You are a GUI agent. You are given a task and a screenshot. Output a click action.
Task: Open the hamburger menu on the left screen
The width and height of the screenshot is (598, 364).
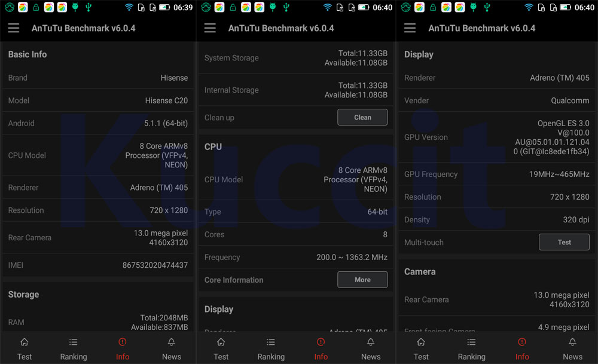pos(14,29)
